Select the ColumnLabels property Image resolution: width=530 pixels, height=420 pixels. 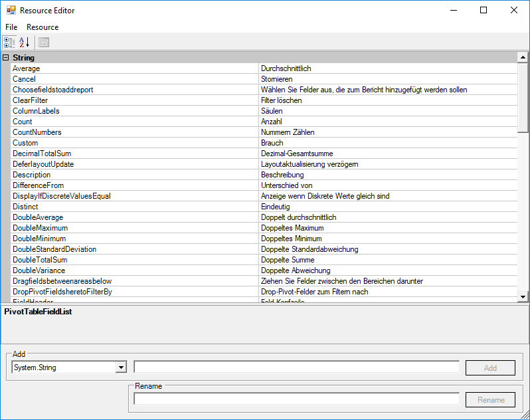click(135, 111)
